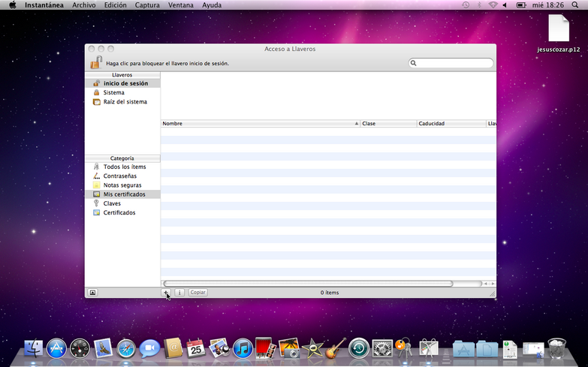Click the Wi-Fi menu bar icon
The image size is (588, 367).
click(x=493, y=5)
